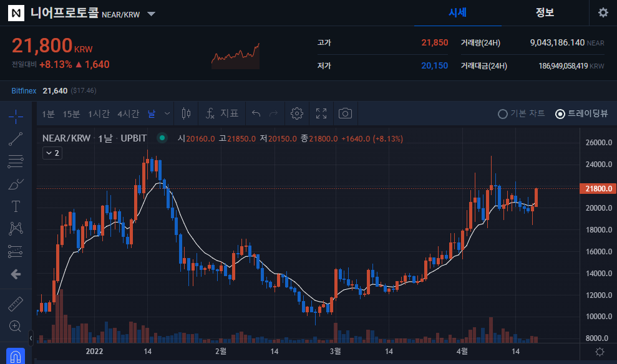Select the 4시간 timeframe
617x364 pixels.
coord(129,114)
